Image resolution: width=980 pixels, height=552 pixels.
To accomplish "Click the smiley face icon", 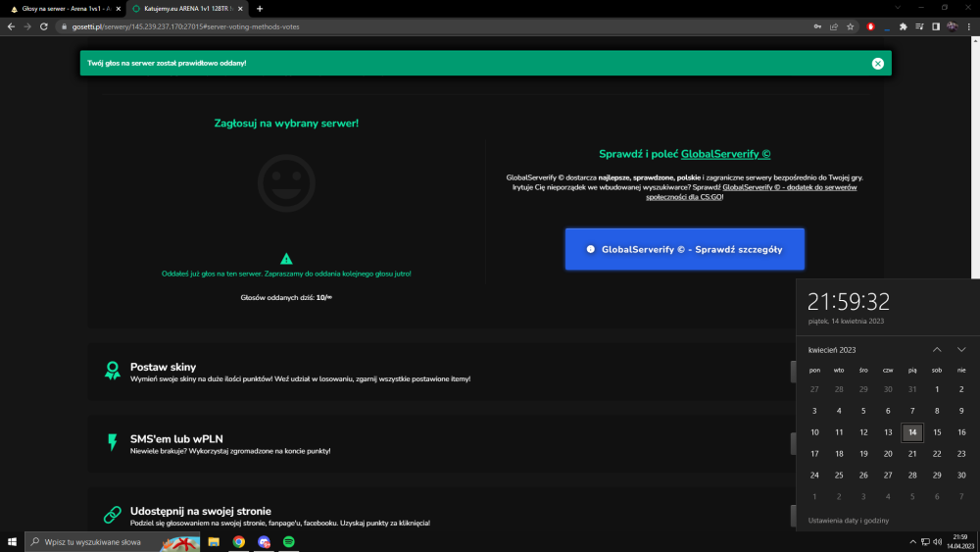I will coord(286,183).
